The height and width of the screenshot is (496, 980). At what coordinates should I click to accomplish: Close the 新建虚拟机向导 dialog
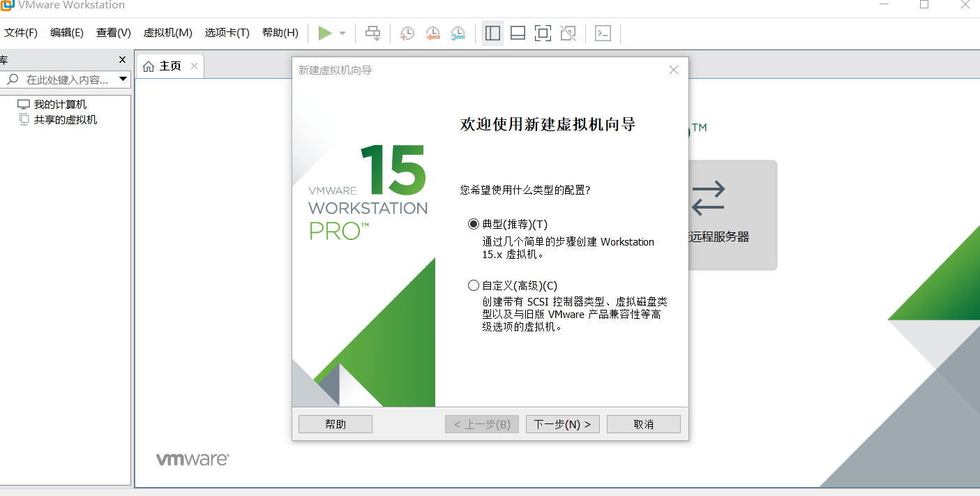pos(674,70)
